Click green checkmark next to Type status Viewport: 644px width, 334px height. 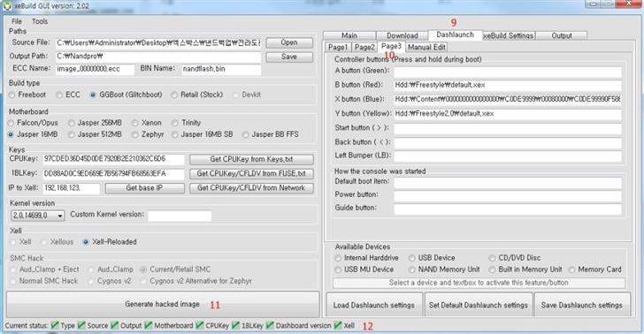point(55,325)
